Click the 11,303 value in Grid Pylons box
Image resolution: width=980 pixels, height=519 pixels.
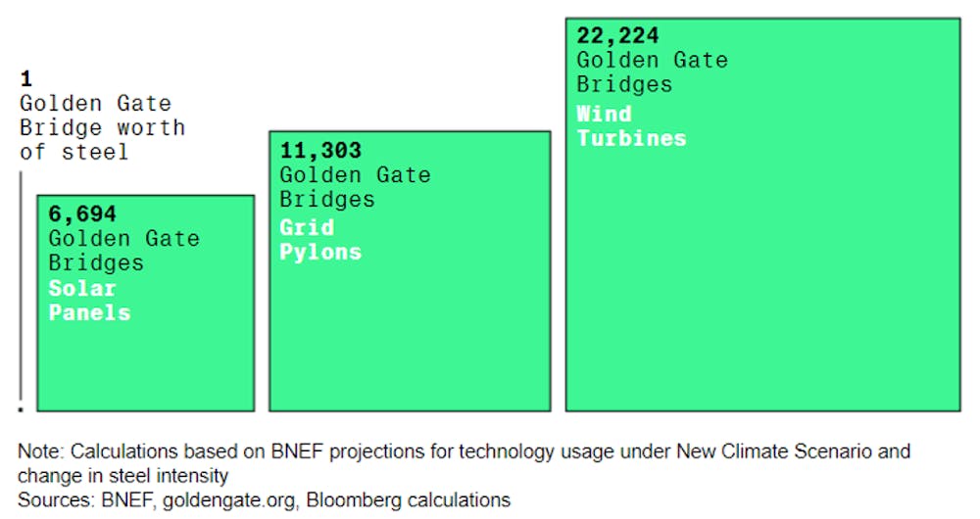[x=320, y=151]
